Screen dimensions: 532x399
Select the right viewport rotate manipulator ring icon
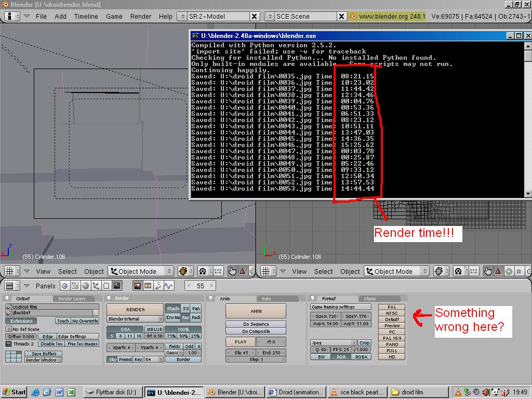pos(509,271)
